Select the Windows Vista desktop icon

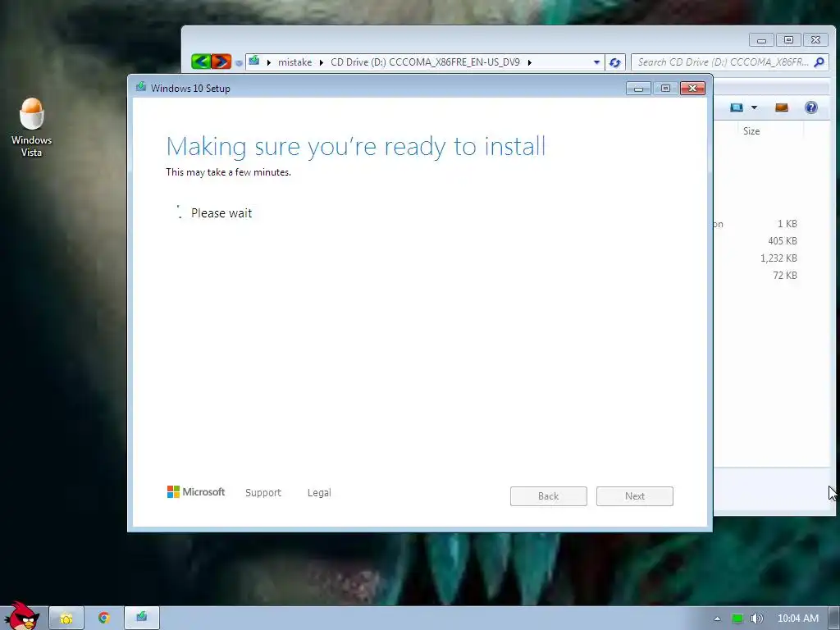[32, 127]
